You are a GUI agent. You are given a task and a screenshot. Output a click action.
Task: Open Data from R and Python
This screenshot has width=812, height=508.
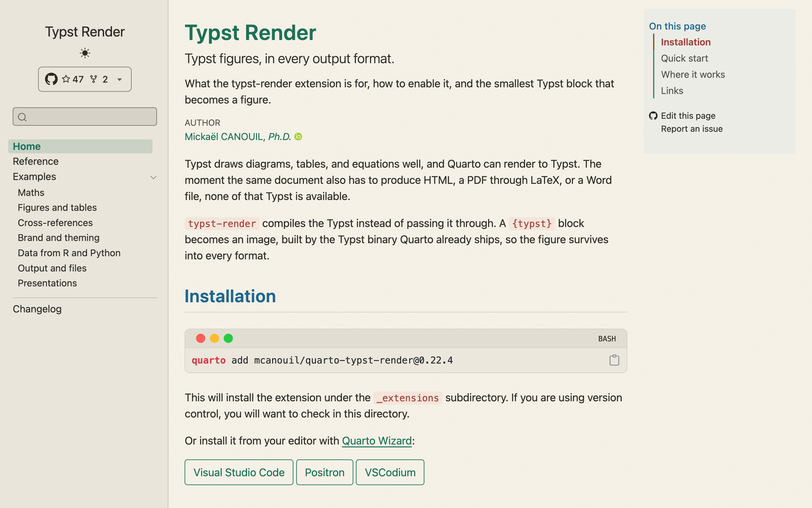(x=69, y=253)
